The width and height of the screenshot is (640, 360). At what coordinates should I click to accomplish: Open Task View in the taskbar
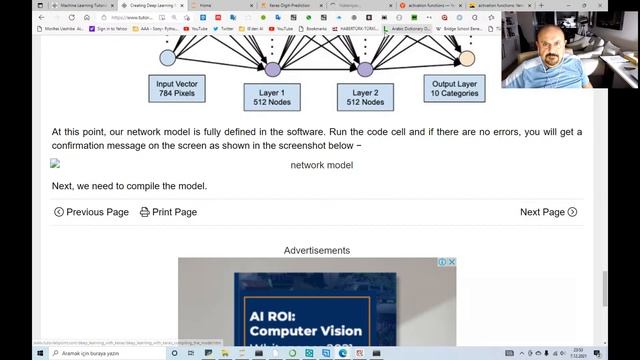pos(191,353)
